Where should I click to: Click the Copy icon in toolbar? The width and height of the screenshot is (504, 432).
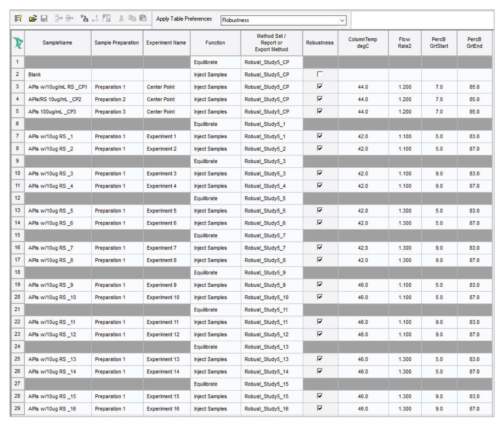(132, 19)
